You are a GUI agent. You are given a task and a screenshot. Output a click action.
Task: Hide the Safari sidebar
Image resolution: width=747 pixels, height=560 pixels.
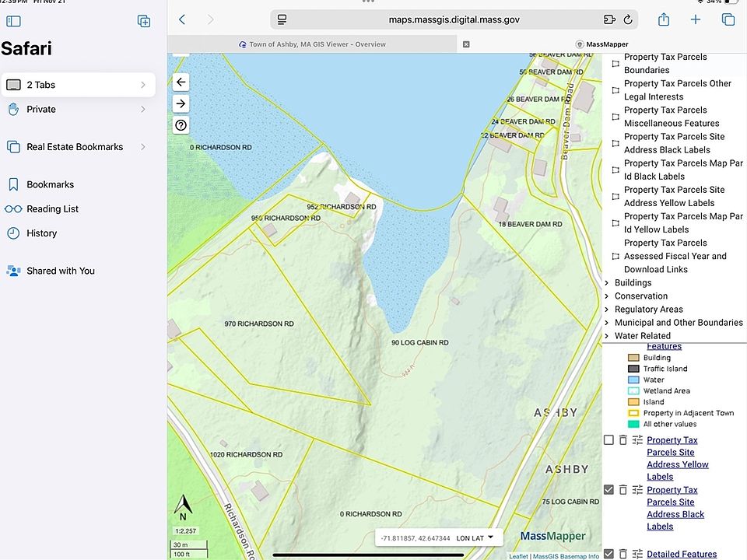point(13,21)
